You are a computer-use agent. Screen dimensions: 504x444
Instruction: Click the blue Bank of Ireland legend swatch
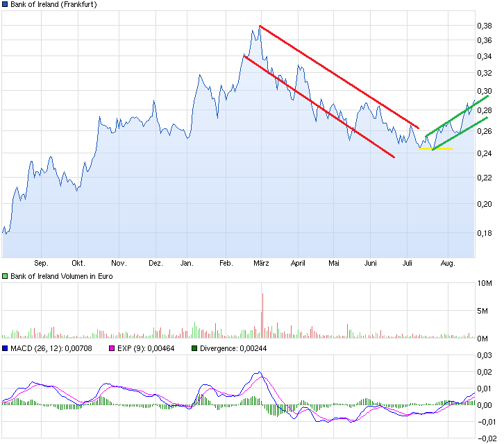(x=5, y=4)
